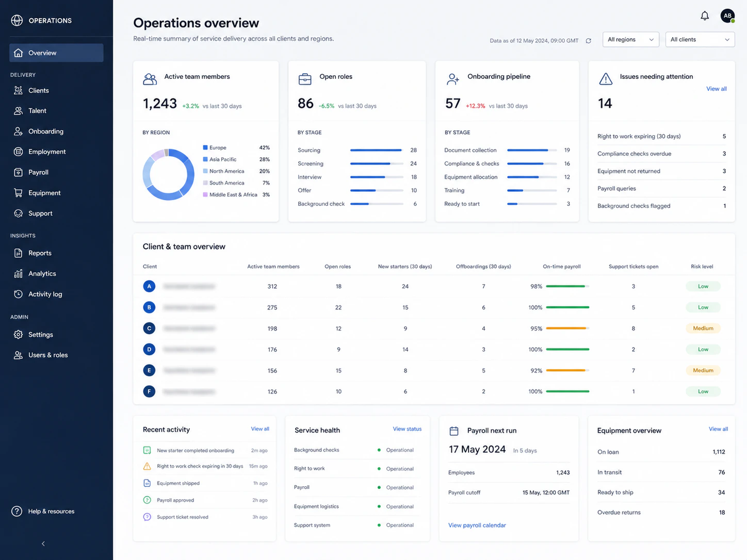Click the Analytics chart icon
The width and height of the screenshot is (747, 560).
pyautogui.click(x=18, y=274)
